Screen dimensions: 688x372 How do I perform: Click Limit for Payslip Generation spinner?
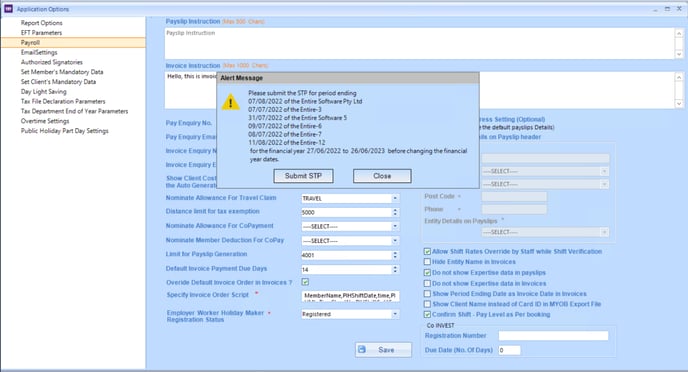coord(395,255)
